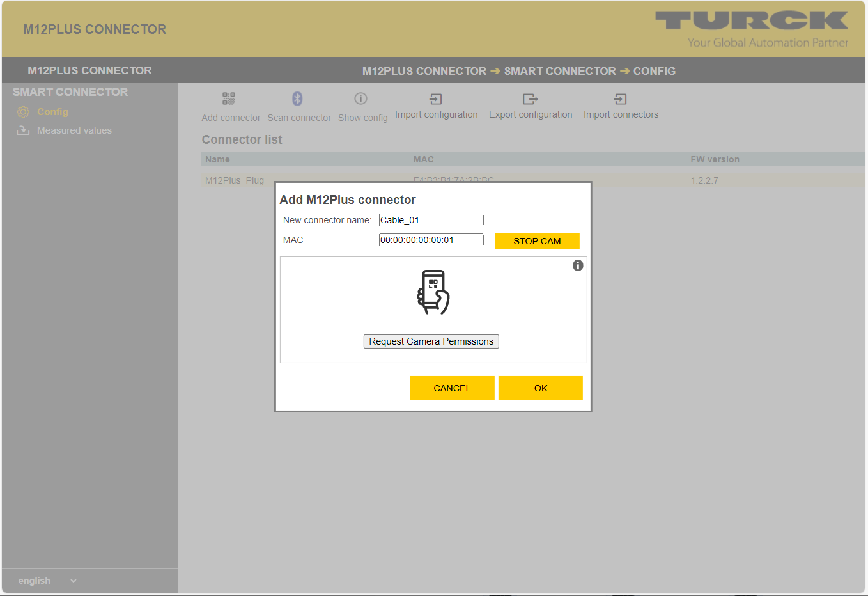Click the MAC address input field
This screenshot has width=868, height=596.
431,240
